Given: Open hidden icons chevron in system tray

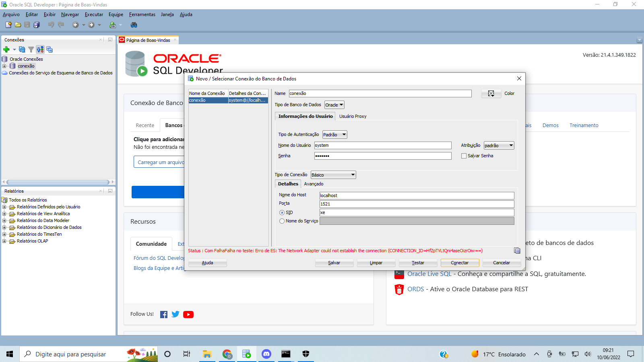Looking at the screenshot, I should (x=537, y=354).
